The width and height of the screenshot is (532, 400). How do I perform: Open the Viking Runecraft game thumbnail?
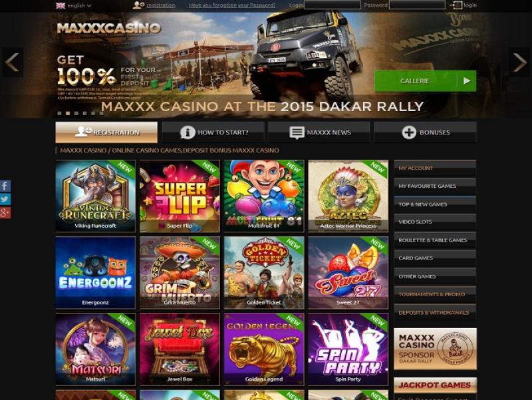[x=96, y=196]
